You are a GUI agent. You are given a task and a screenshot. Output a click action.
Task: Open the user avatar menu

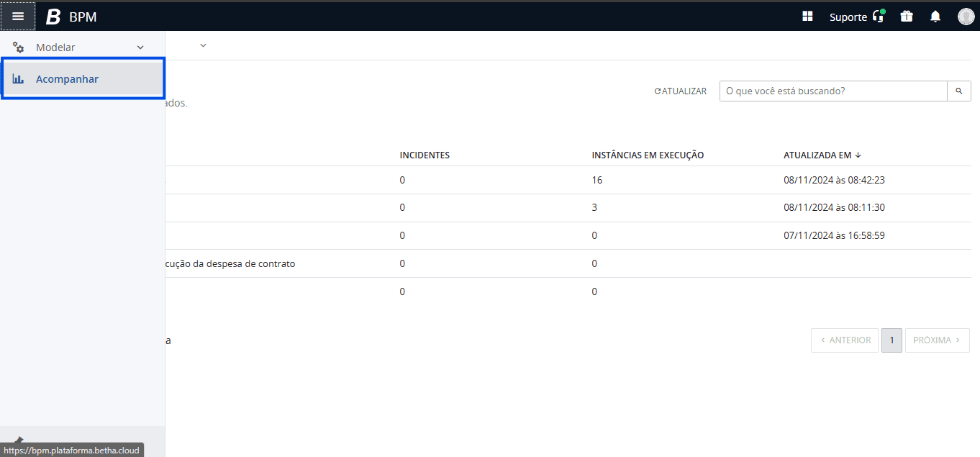tap(966, 17)
